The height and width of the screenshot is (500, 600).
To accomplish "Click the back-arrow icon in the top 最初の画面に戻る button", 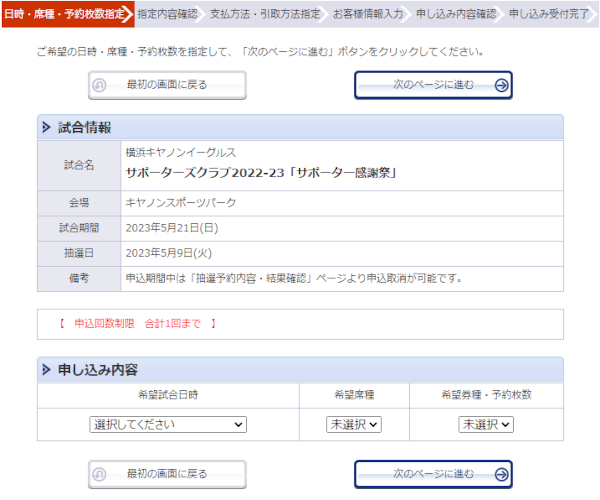I will click(99, 85).
